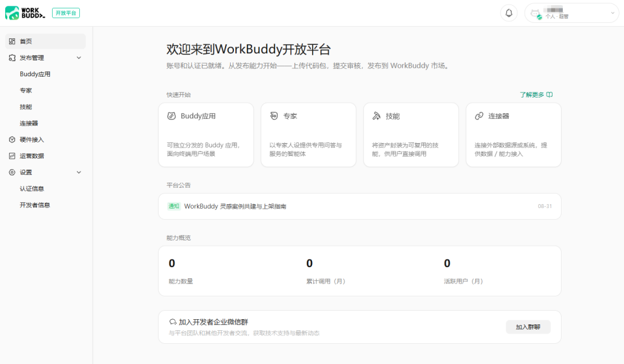Click the 加入群聊 button
The height and width of the screenshot is (364, 624).
528,327
